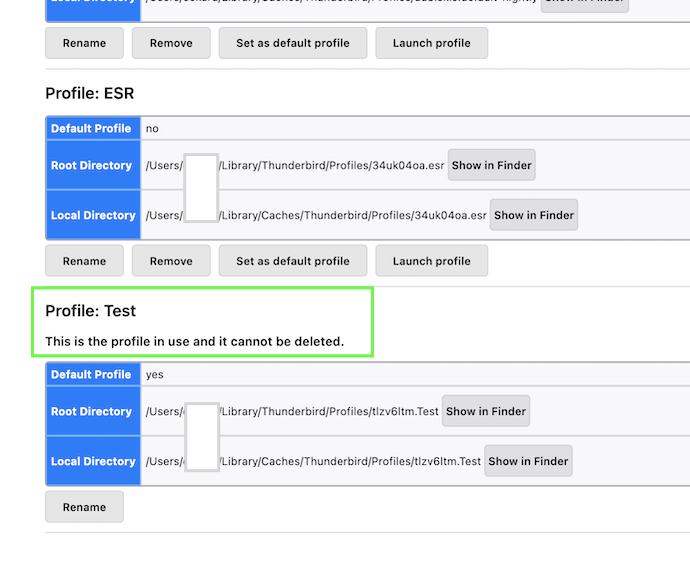
Task: Click the "Profile: ESR" heading
Action: pyautogui.click(x=90, y=93)
